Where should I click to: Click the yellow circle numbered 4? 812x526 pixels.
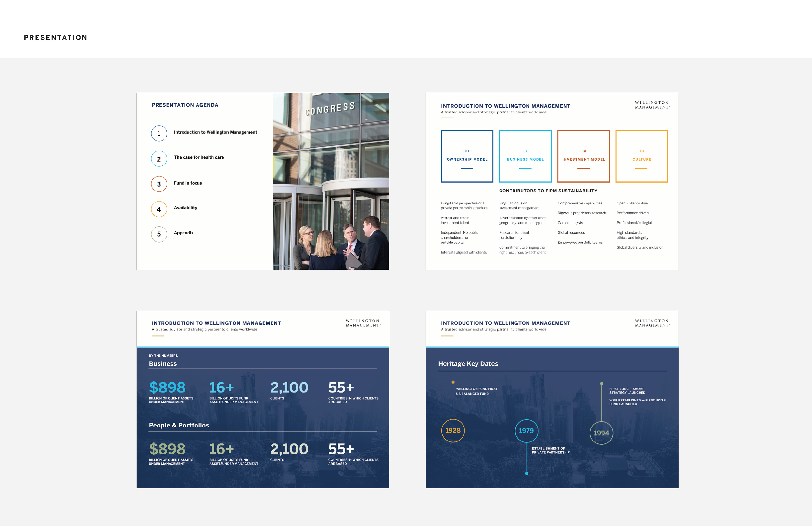159,209
